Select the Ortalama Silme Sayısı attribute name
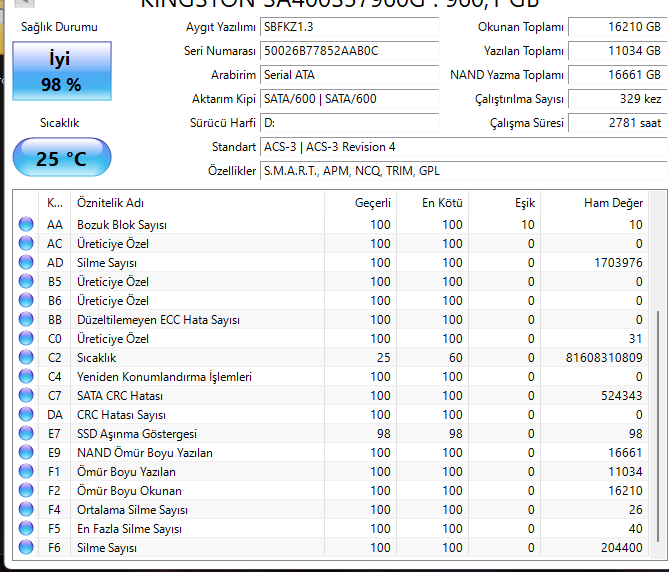 pos(132,510)
